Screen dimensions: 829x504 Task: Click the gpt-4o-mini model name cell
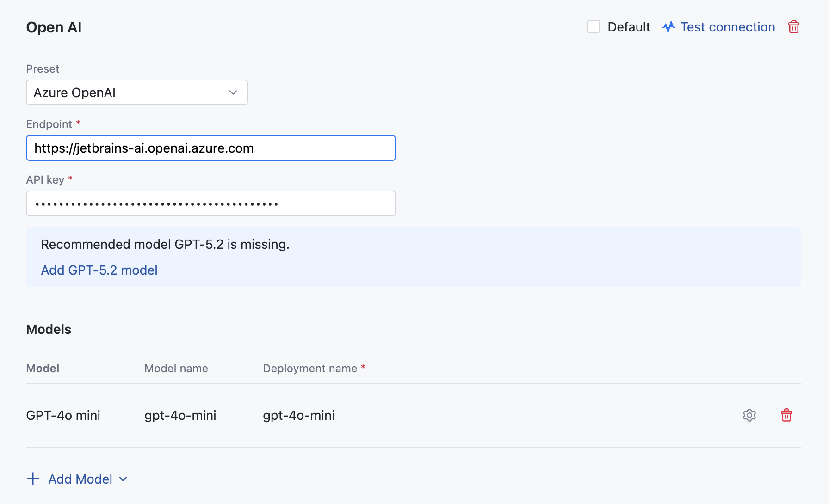pos(180,415)
